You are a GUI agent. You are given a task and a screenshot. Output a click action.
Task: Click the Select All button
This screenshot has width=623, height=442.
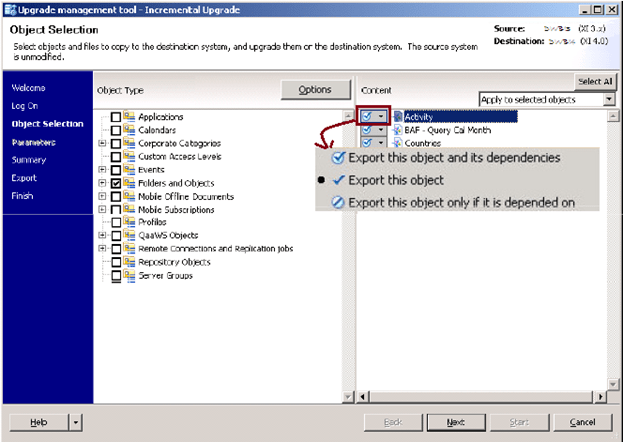pos(594,81)
